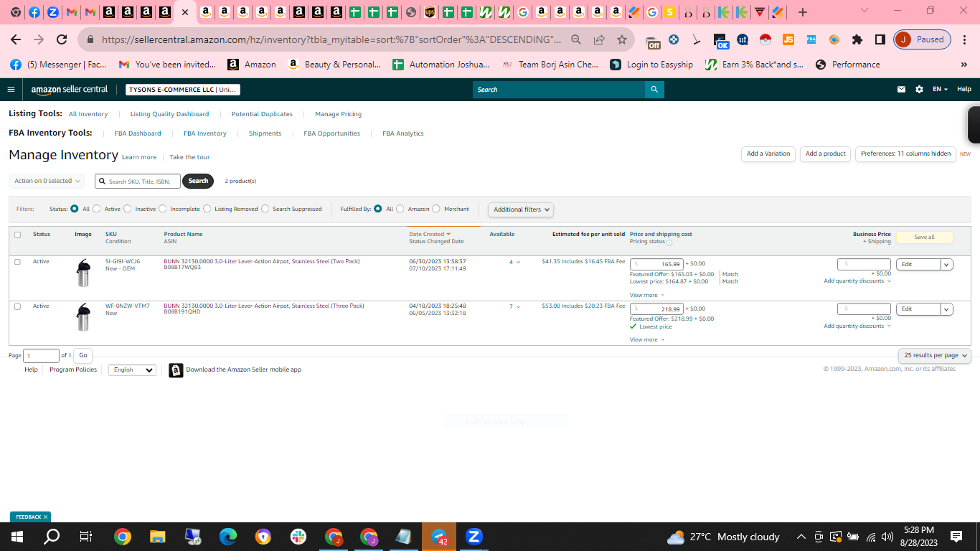
Task: Bookmark this page using the star icon
Action: tap(622, 39)
